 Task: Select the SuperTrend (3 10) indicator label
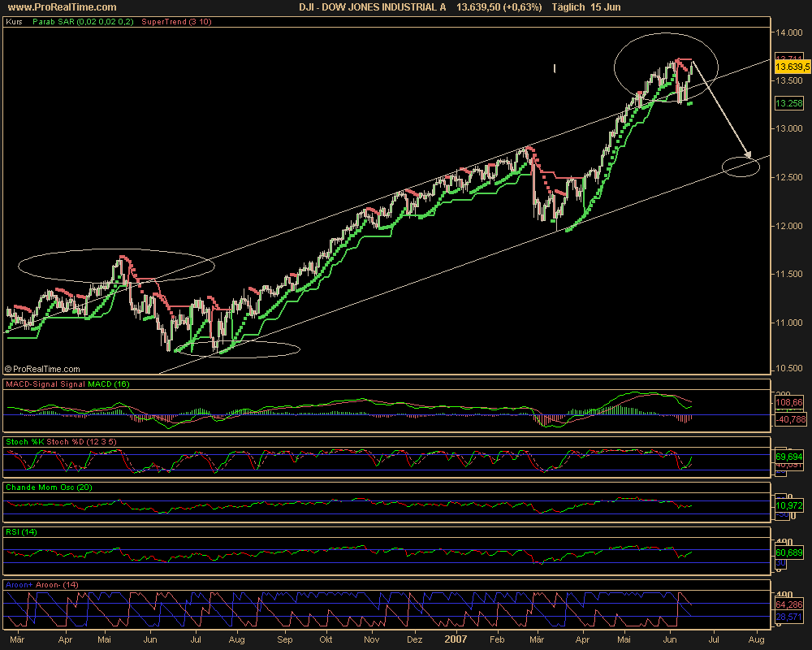[x=176, y=22]
